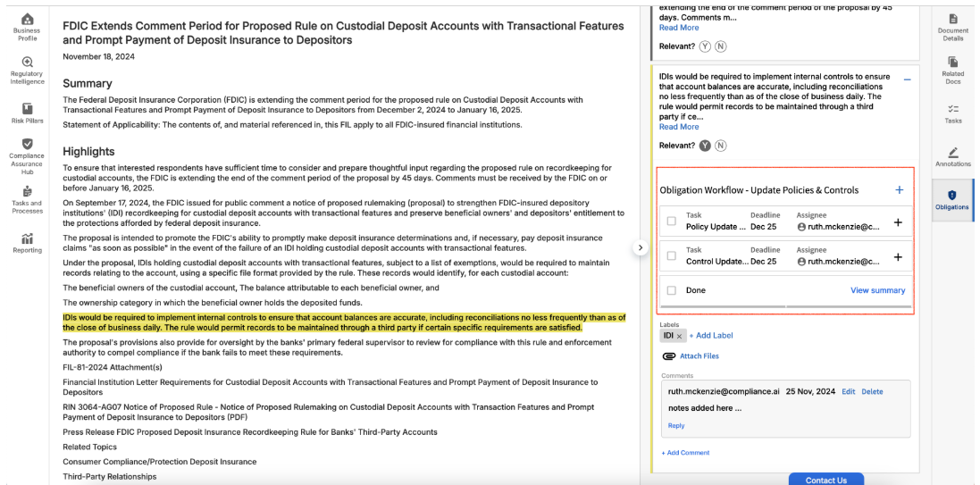This screenshot has width=980, height=485.
Task: Collapse the IDIs obligation card
Action: point(907,80)
